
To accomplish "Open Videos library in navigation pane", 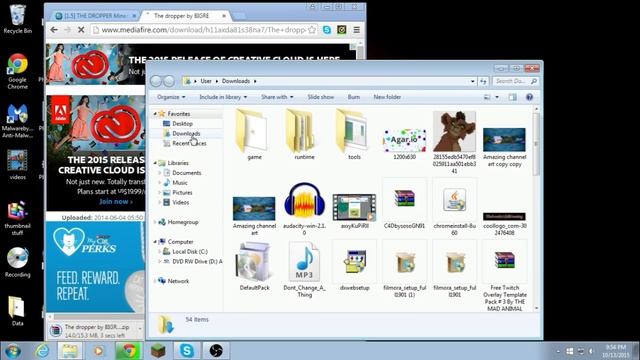I will 180,202.
